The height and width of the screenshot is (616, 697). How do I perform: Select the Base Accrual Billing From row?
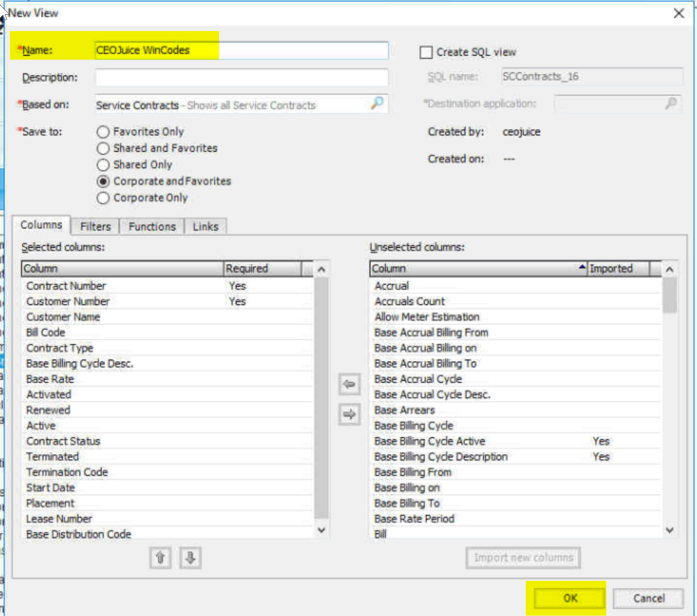[515, 332]
